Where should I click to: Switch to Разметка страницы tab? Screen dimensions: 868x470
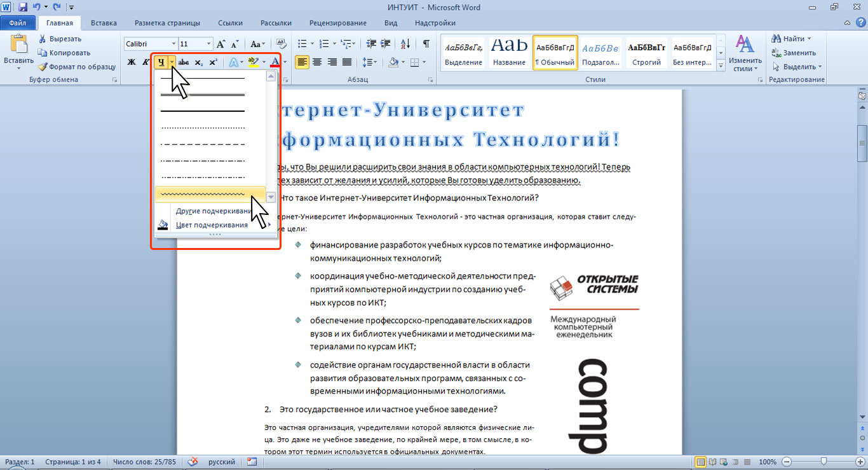point(168,23)
